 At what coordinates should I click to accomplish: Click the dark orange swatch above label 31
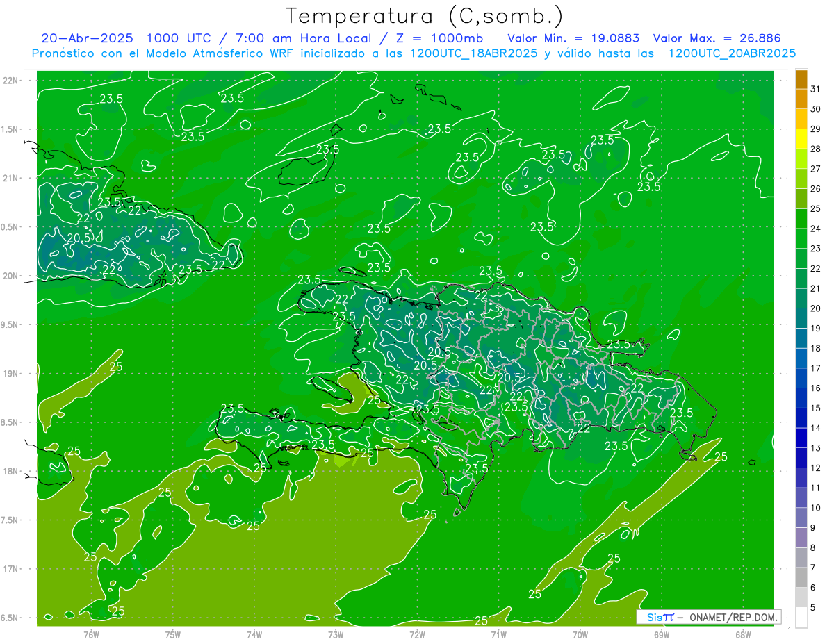801,79
